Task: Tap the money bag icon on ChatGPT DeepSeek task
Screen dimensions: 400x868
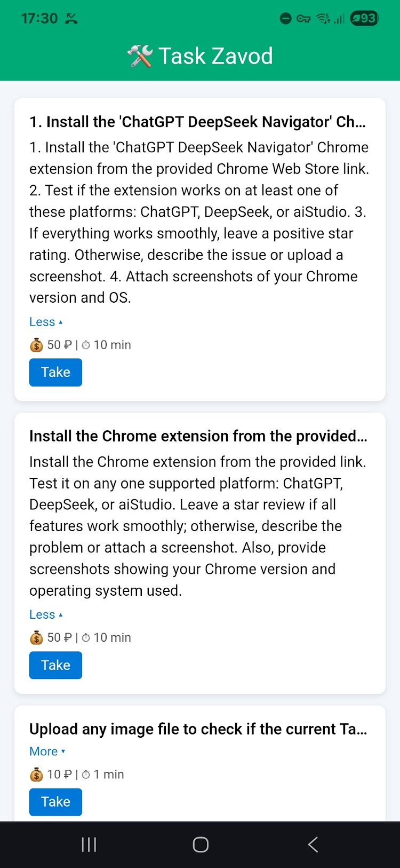Action: click(x=36, y=345)
